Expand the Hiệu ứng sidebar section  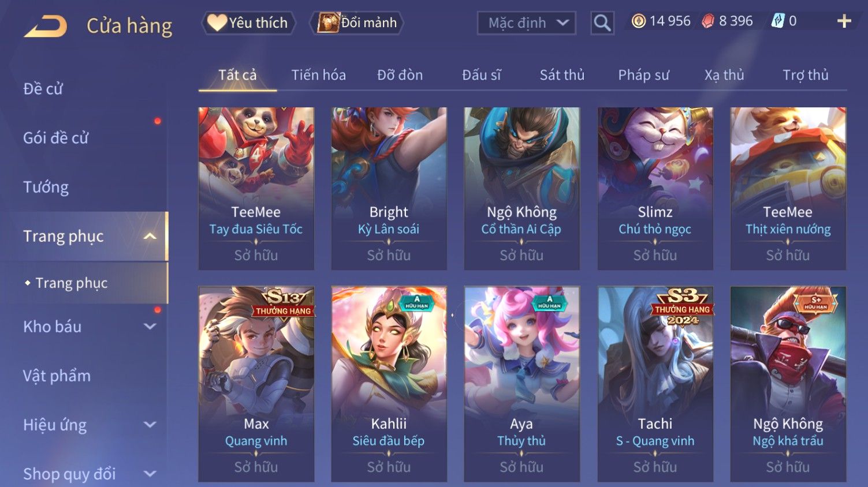pyautogui.click(x=150, y=425)
